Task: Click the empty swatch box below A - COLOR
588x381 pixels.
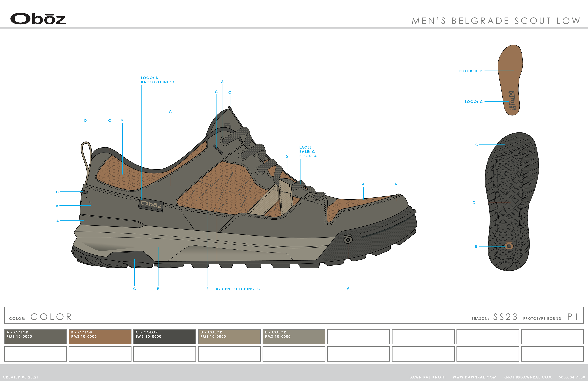Action: 35,354
